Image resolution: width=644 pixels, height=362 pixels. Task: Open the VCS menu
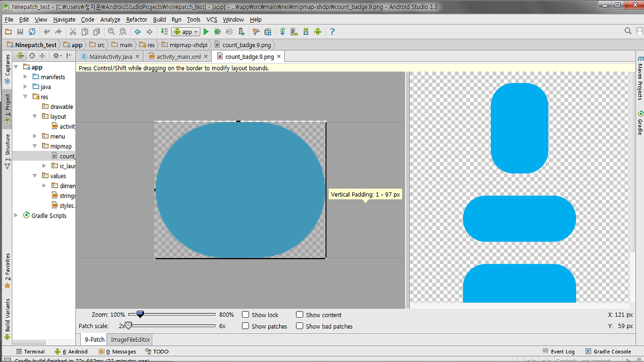(x=212, y=20)
